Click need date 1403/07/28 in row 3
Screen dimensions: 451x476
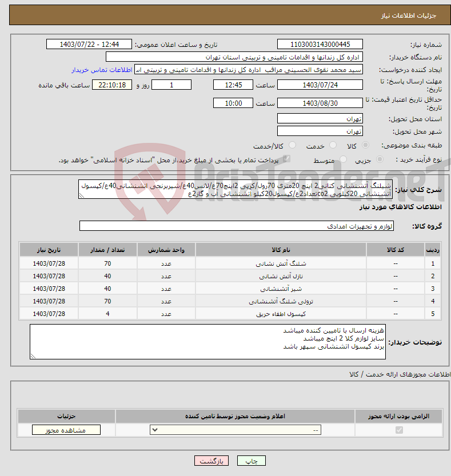[x=49, y=289]
